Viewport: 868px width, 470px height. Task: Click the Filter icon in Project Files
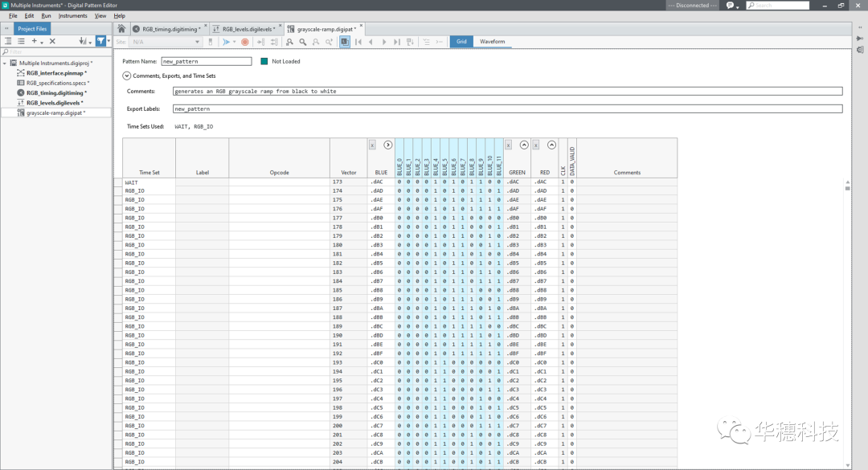(101, 41)
